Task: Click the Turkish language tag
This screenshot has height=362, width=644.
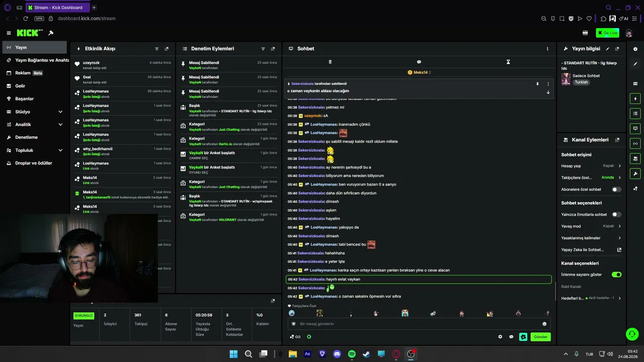Action: tap(581, 82)
